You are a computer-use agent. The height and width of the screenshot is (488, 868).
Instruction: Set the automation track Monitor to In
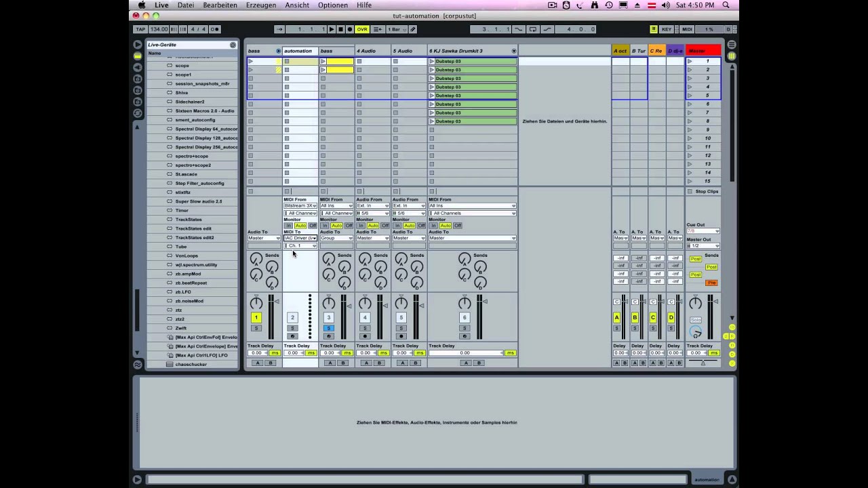pos(289,226)
